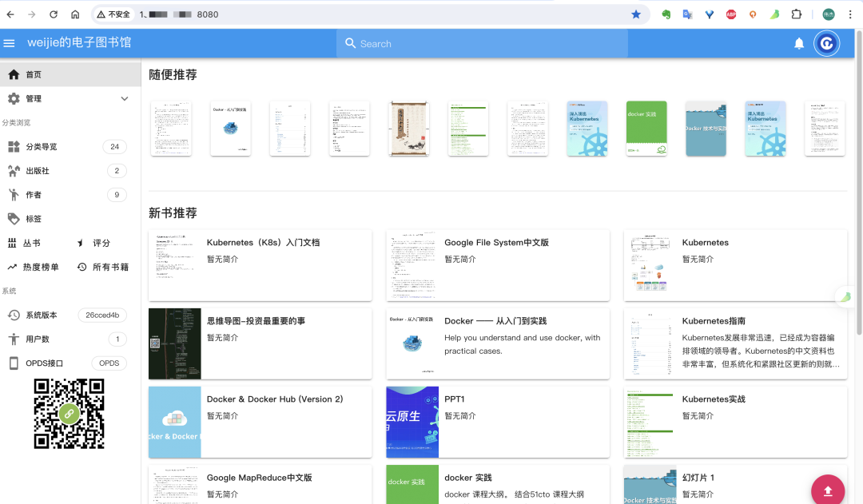The width and height of the screenshot is (863, 504).
Task: Click the magnifier icon in the search bar
Action: (352, 43)
